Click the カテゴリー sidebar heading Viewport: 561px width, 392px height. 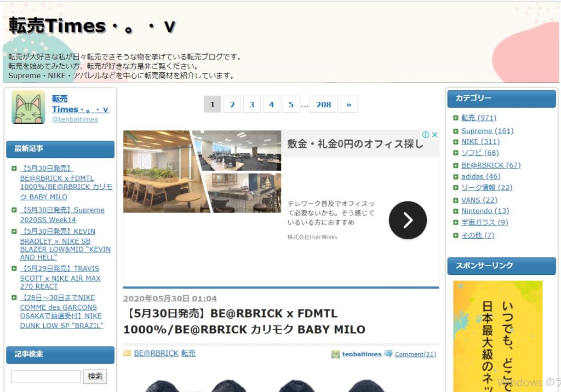(x=502, y=99)
